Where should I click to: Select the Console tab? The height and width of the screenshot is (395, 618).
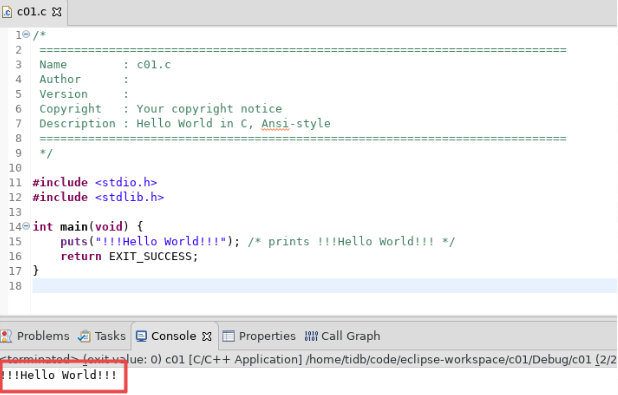coord(173,336)
